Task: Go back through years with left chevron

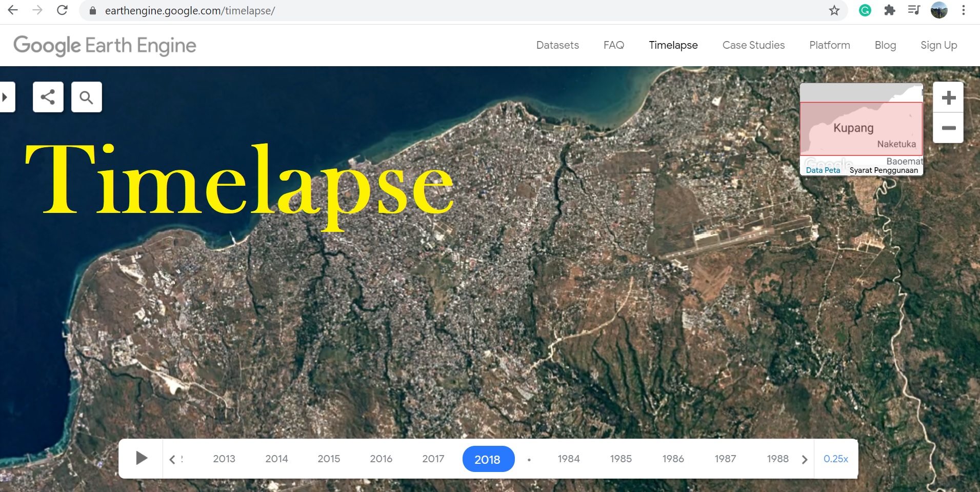Action: [173, 459]
